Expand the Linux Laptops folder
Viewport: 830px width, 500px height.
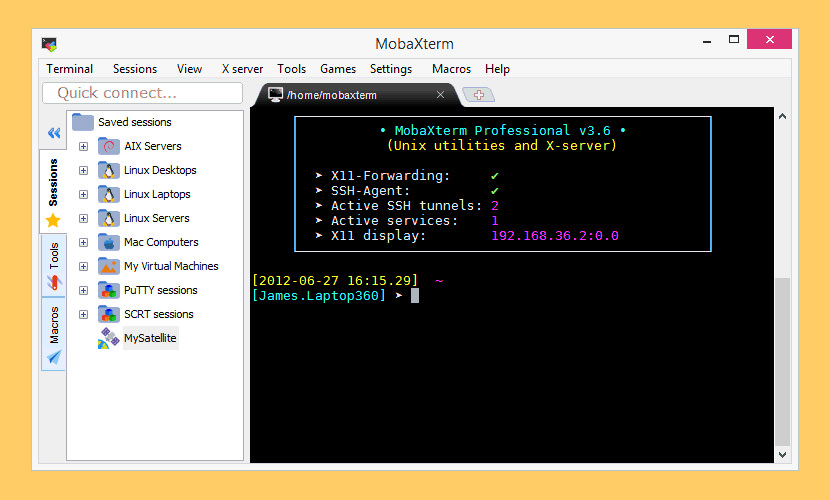84,195
